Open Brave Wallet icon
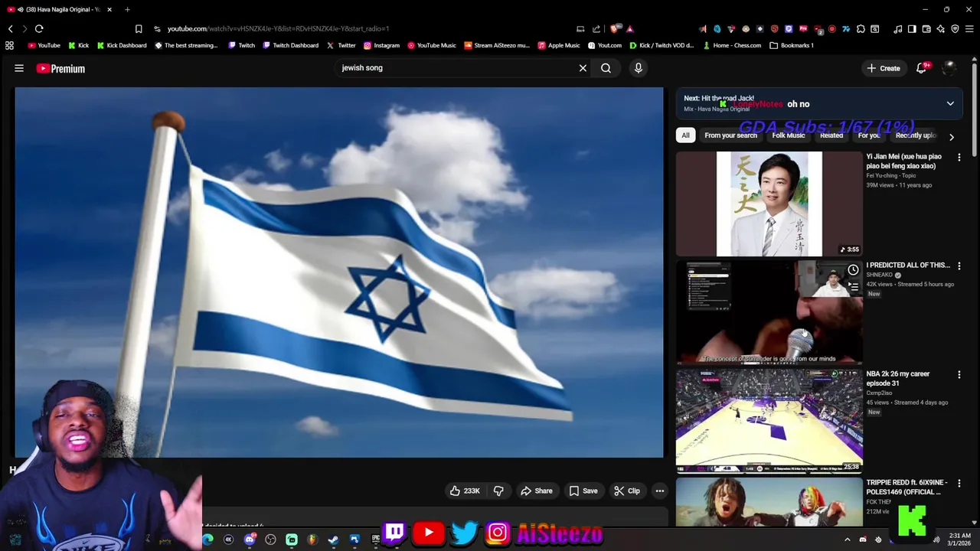This screenshot has height=551, width=980. pos(926,29)
